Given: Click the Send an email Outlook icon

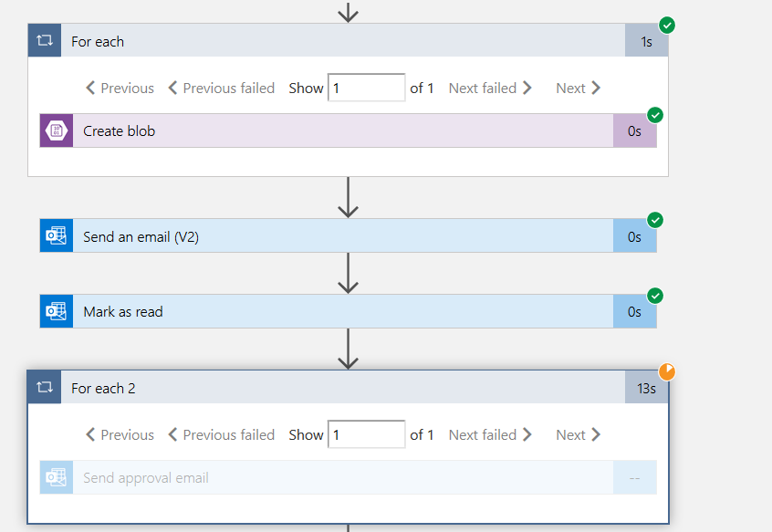Looking at the screenshot, I should tap(57, 236).
